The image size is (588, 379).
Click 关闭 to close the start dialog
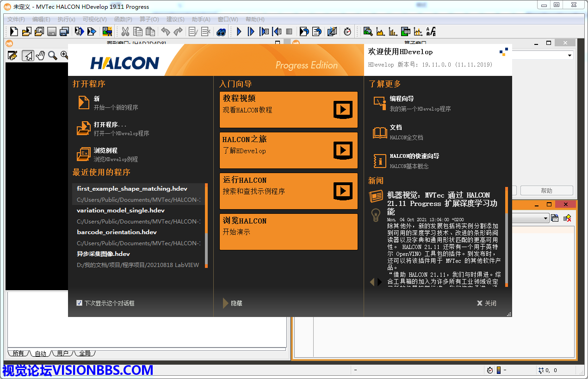487,303
